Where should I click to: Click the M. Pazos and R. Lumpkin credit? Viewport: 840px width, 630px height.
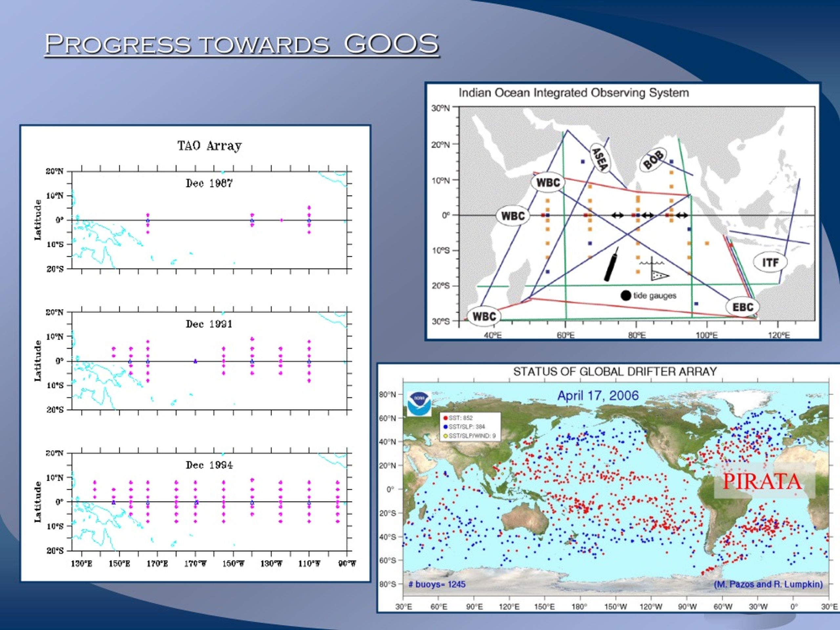(x=768, y=584)
